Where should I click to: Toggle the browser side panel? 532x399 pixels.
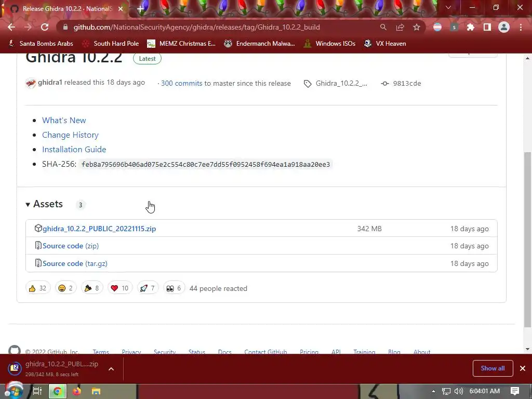pos(487,27)
